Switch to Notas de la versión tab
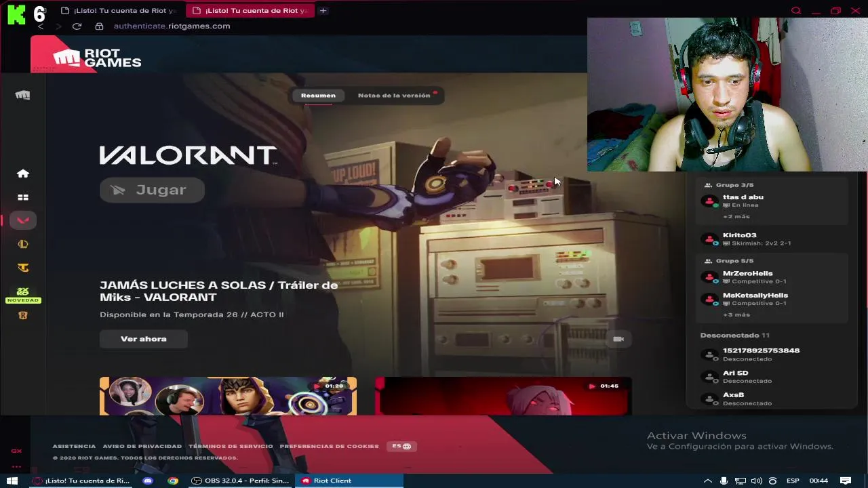The height and width of the screenshot is (488, 868). click(394, 96)
